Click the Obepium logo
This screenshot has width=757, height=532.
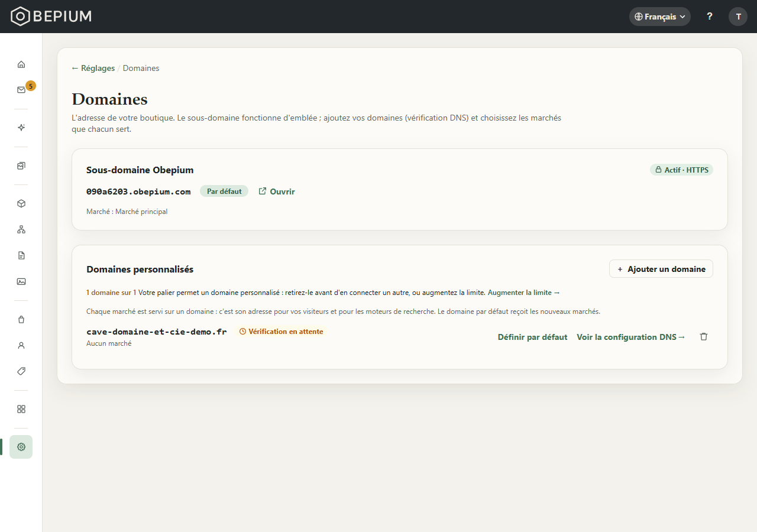(51, 17)
